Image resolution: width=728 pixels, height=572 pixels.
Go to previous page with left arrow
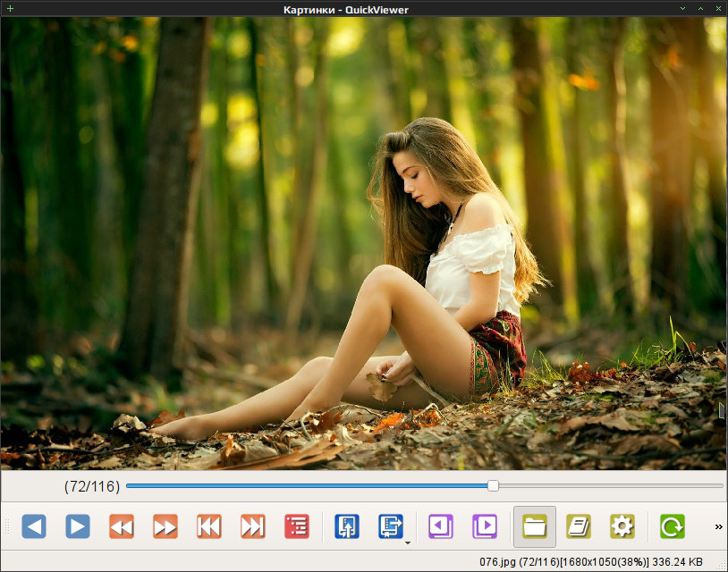coord(34,526)
